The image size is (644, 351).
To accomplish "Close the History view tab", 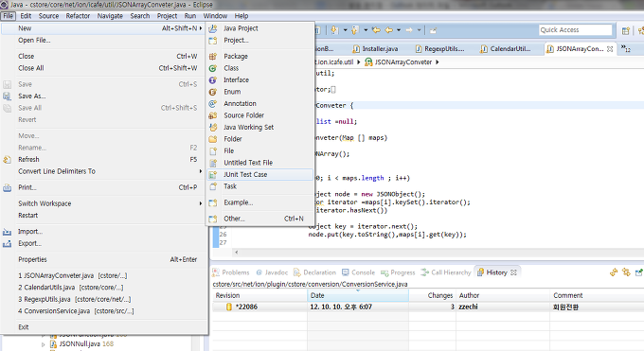I will tap(513, 272).
